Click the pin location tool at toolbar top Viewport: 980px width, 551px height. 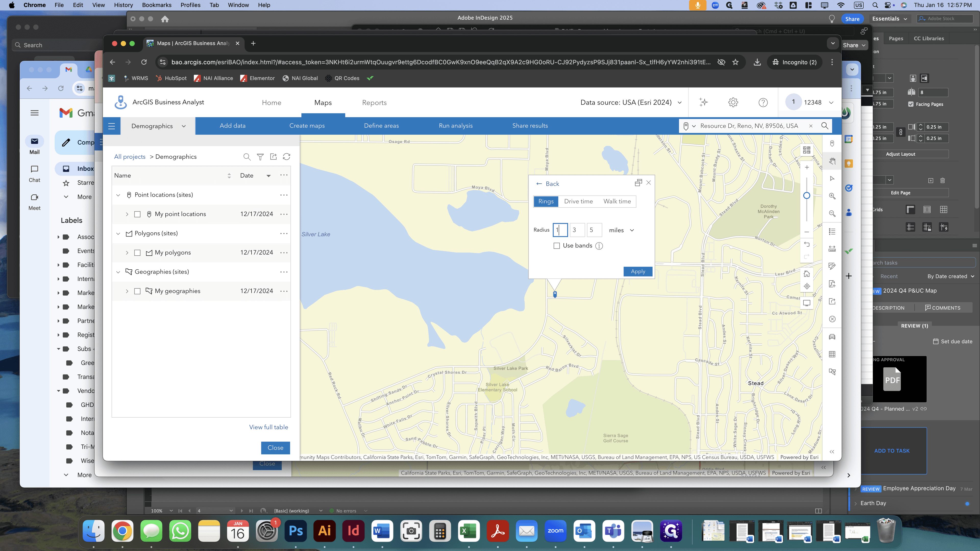click(x=832, y=144)
